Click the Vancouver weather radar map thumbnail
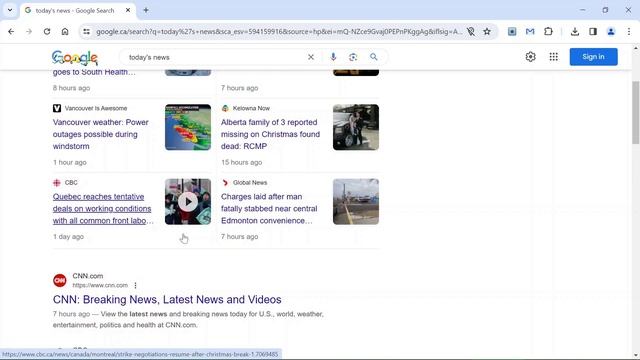The image size is (640, 360). [188, 127]
